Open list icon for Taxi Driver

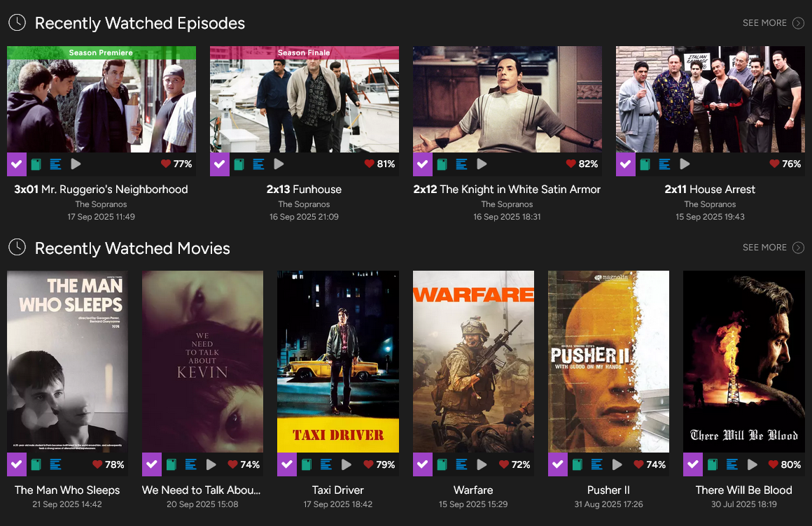(325, 464)
